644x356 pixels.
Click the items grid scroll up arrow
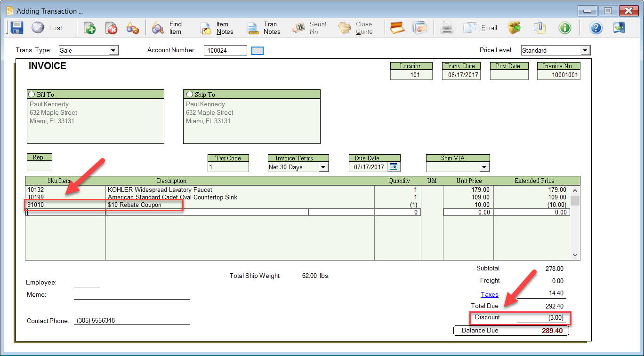(575, 191)
